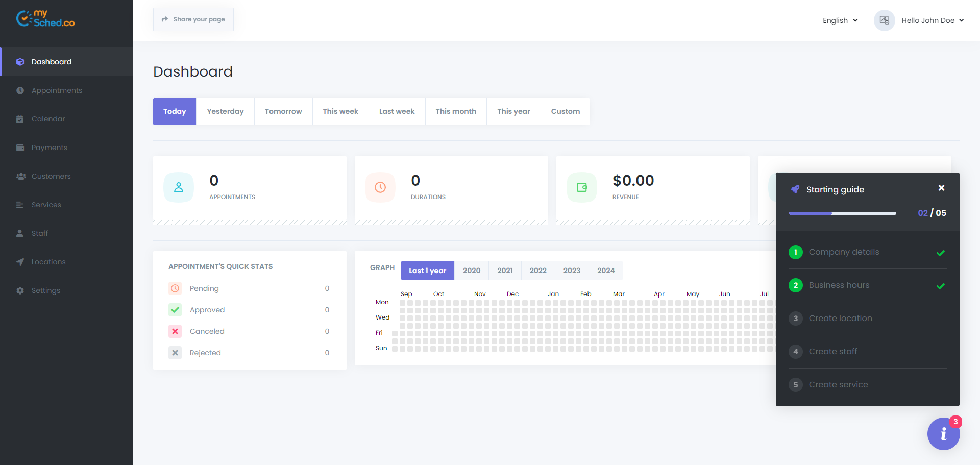Click the Customers sidebar icon

tap(20, 176)
